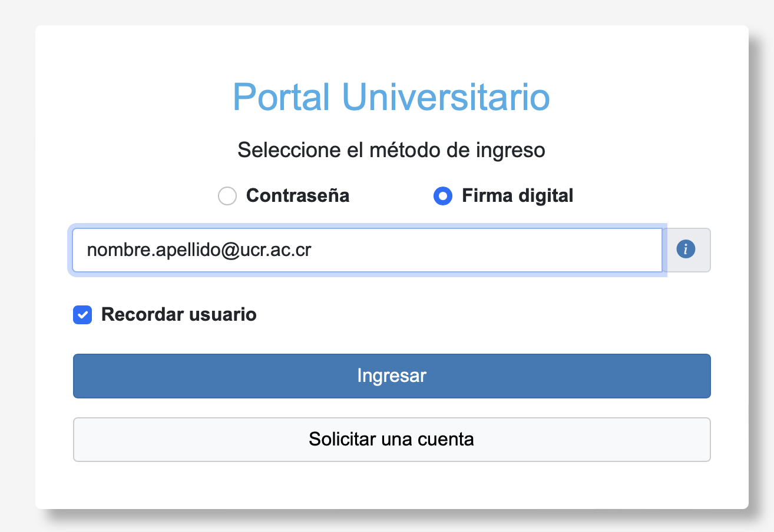Click the info icon beside the email field

(686, 250)
